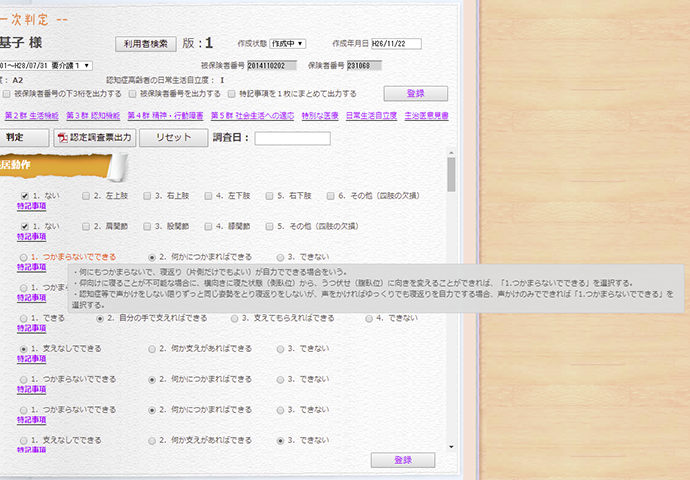690x480 pixels.
Task: Tick the 肩関節 checkbox
Action: click(x=86, y=226)
